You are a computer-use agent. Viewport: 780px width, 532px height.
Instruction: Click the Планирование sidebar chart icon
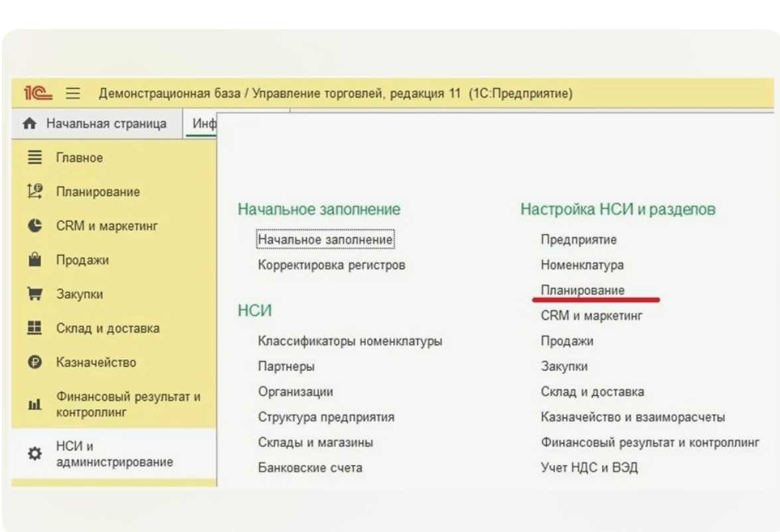35,192
